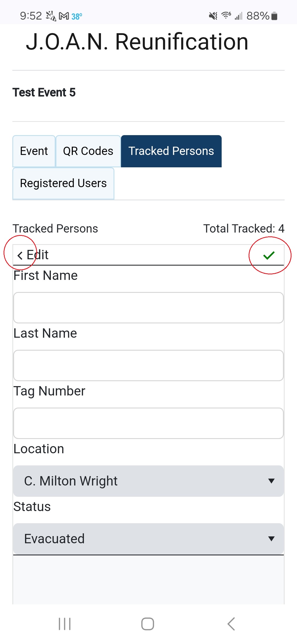The width and height of the screenshot is (297, 644).
Task: Switch to the Event tab
Action: pyautogui.click(x=34, y=151)
